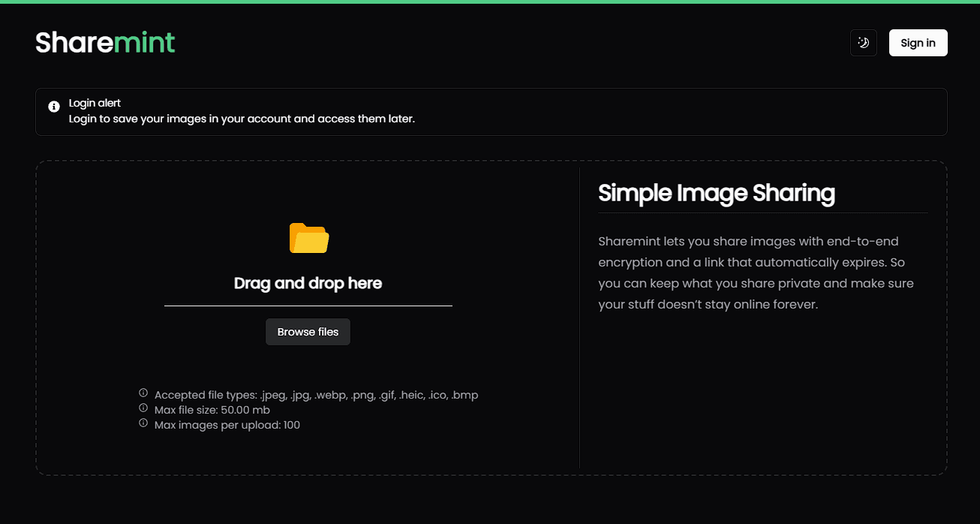Click the info icon beside max images per upload
980x524 pixels.
point(143,423)
